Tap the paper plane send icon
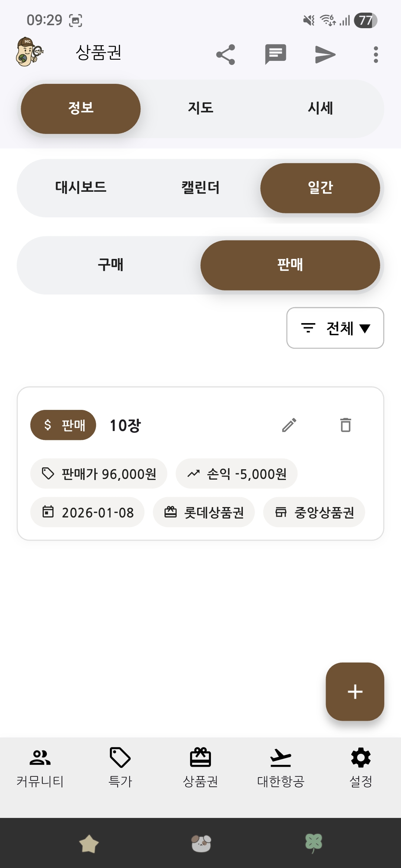Viewport: 401px width, 868px height. (x=325, y=55)
